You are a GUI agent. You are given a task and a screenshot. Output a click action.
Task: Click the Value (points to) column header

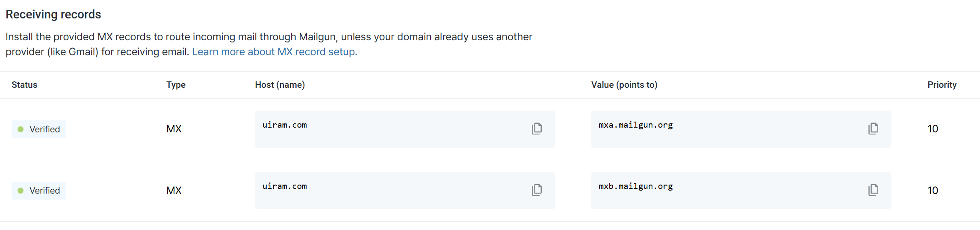[x=624, y=85]
